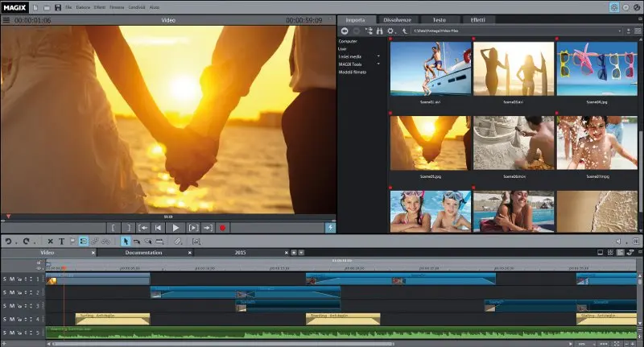Click the bracketed frame icon in edit toolbar
The height and width of the screenshot is (347, 644).
(x=196, y=242)
